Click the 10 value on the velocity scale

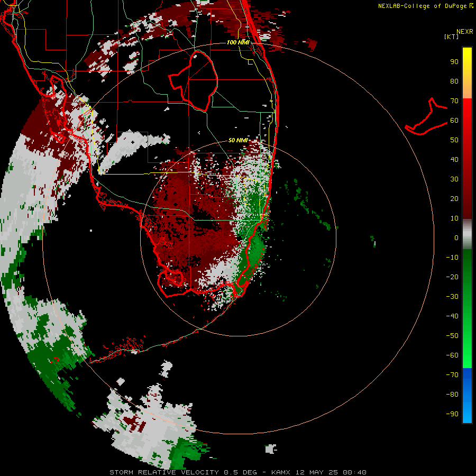click(x=454, y=218)
